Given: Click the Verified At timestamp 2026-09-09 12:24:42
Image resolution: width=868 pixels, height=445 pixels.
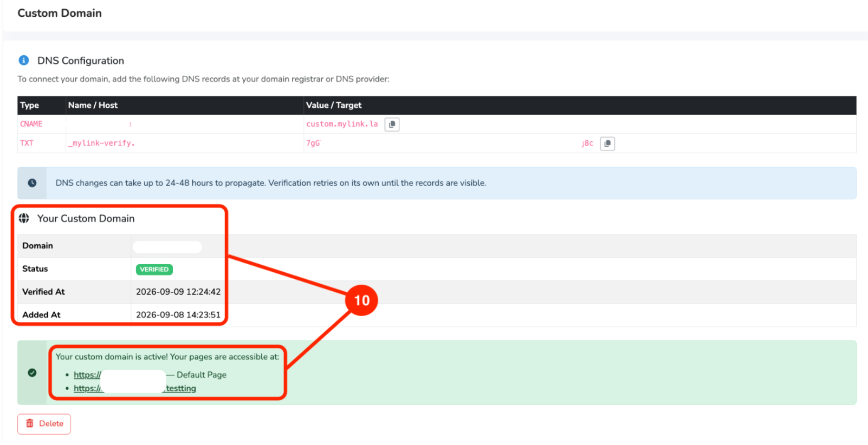Looking at the screenshot, I should click(x=178, y=292).
